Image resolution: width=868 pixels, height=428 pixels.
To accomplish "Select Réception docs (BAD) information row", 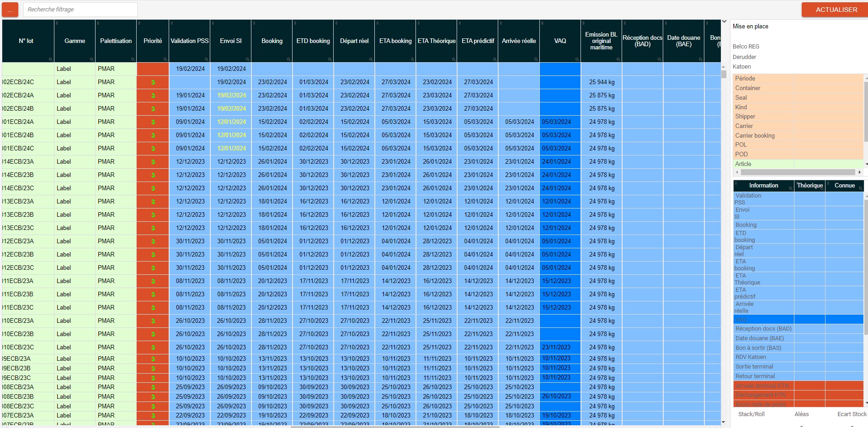I will [798, 329].
